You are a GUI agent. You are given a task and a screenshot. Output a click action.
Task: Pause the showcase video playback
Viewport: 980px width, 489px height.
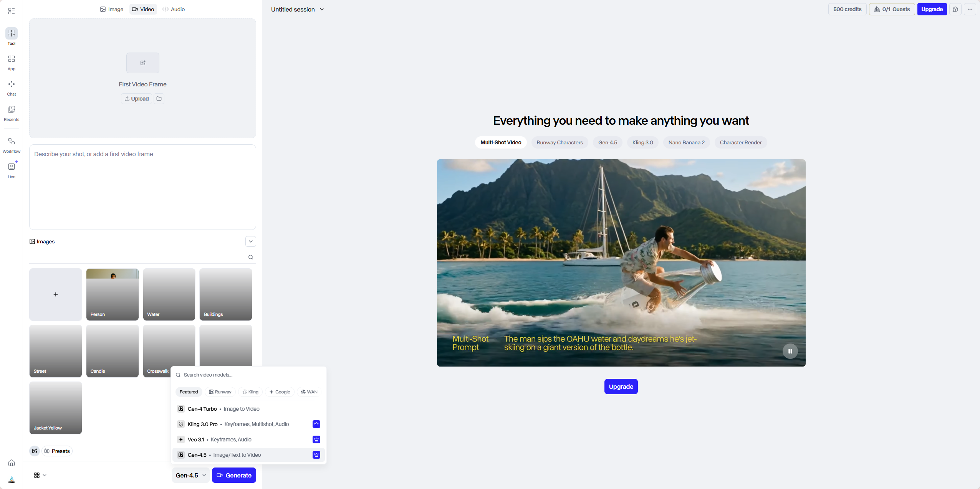[790, 351]
